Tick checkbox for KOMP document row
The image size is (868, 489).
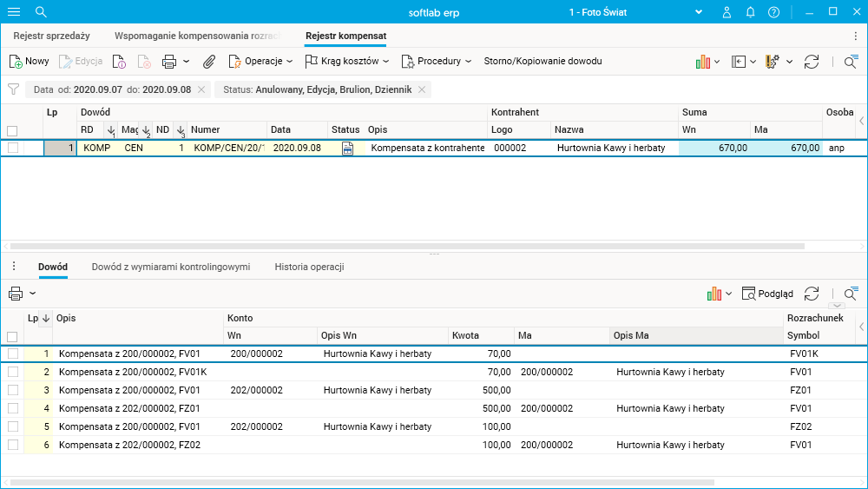(12, 148)
